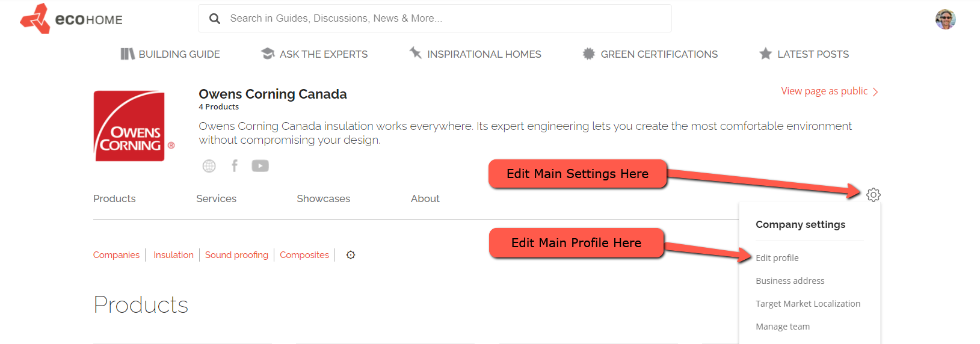Choose Target Market Localization option

coord(807,304)
